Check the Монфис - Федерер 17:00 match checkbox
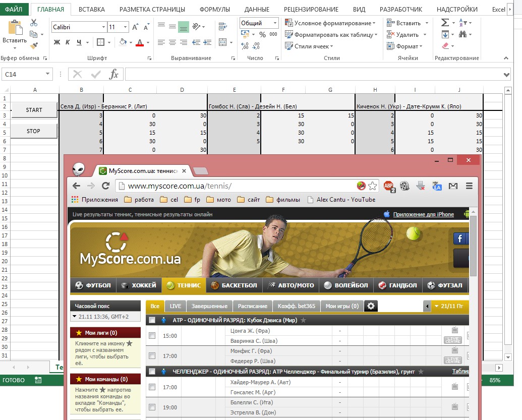Screen dimensions: 522x420 (152, 356)
